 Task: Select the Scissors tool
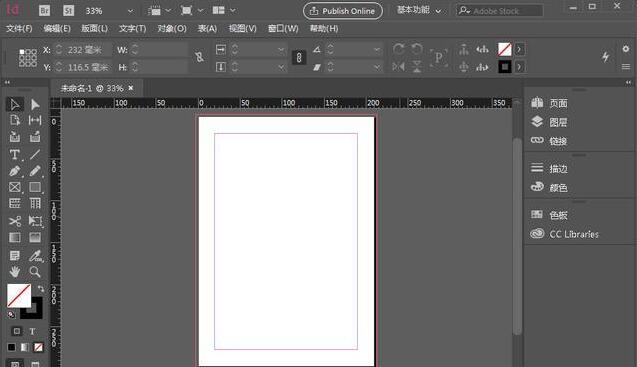coord(15,221)
